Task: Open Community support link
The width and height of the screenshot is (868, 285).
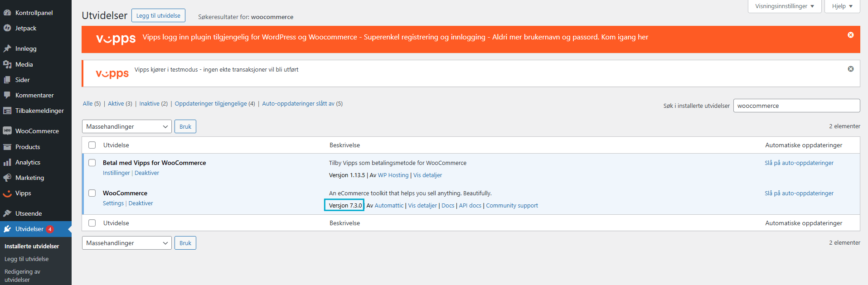Action: coord(512,206)
